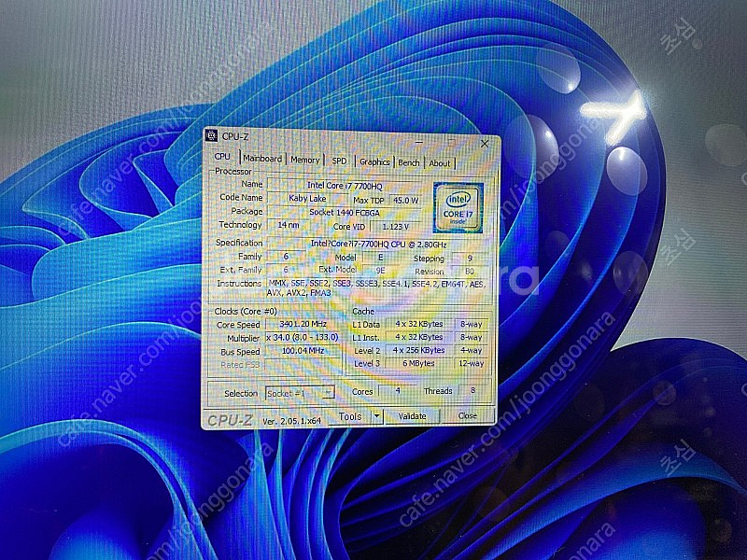Image resolution: width=747 pixels, height=560 pixels.
Task: Switch to the CPU tab
Action: pyautogui.click(x=222, y=156)
